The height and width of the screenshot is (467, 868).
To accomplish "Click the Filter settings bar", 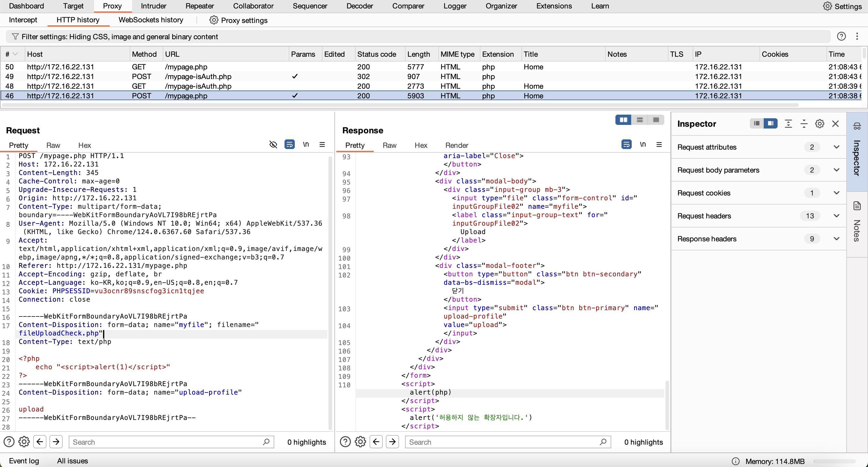I will coord(418,37).
